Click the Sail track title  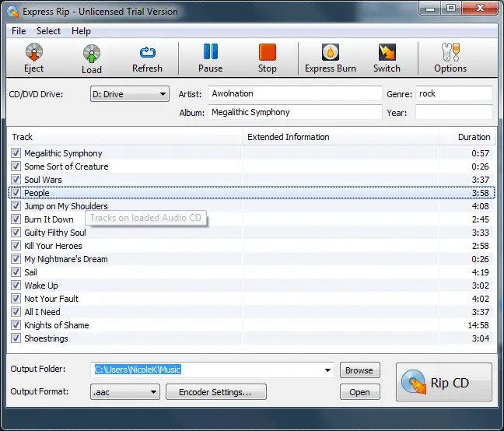30,272
